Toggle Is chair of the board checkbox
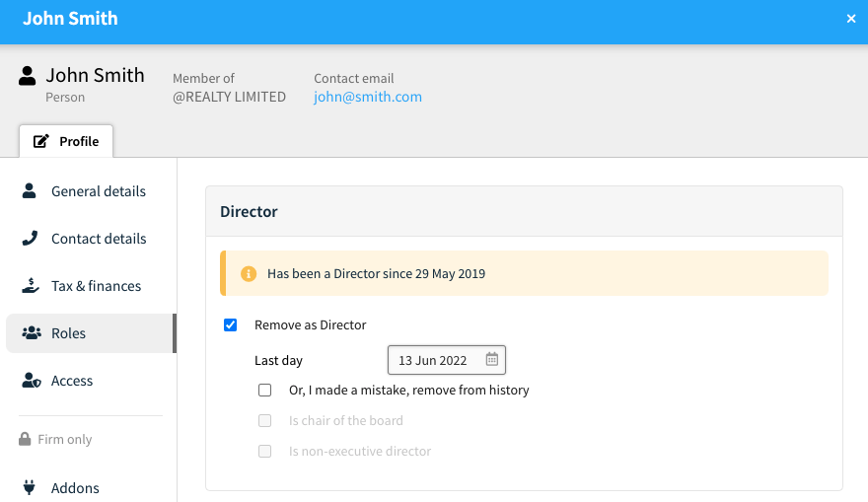The height and width of the screenshot is (502, 868). [264, 421]
